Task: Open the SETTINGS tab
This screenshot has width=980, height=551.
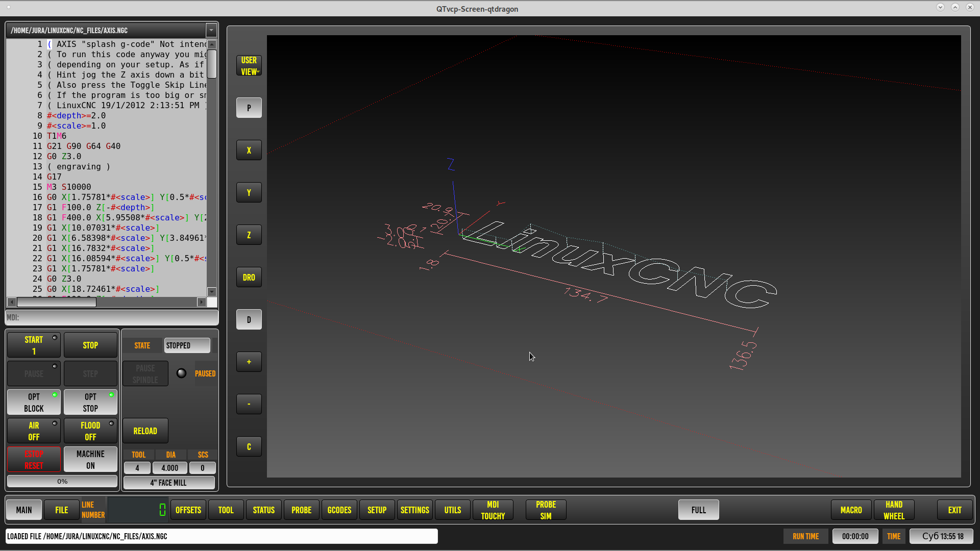Action: point(415,510)
